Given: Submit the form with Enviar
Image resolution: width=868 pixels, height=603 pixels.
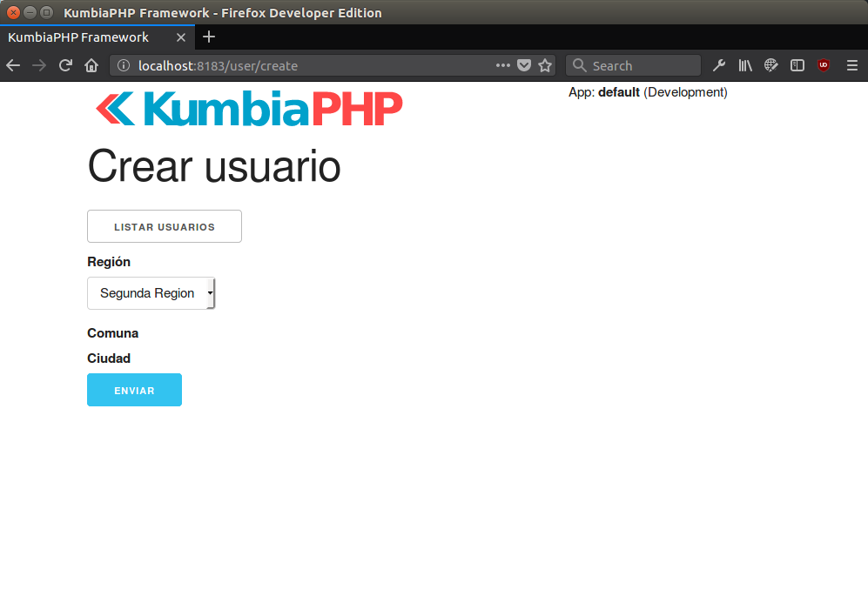Looking at the screenshot, I should (135, 390).
